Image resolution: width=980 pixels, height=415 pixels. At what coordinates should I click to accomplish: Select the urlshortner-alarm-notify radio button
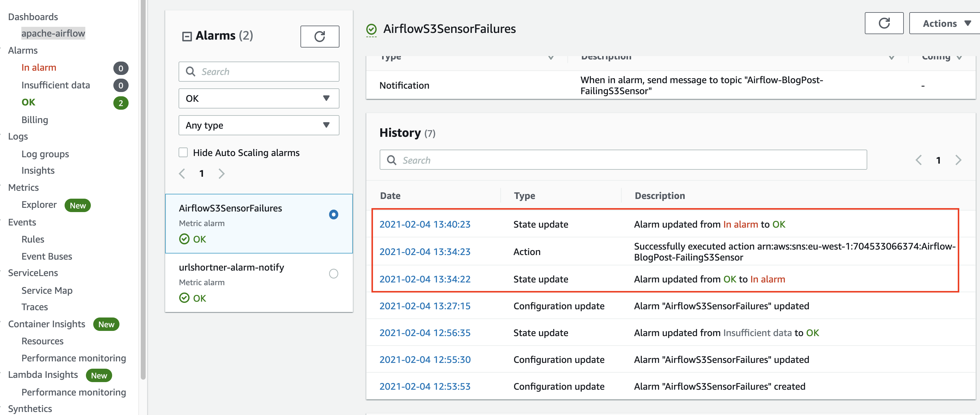point(333,274)
